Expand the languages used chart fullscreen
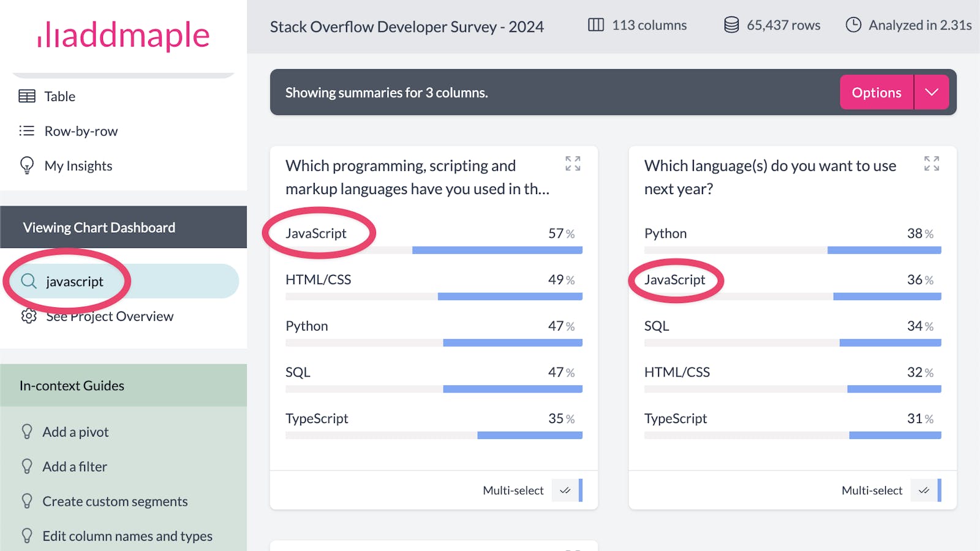 [x=573, y=163]
